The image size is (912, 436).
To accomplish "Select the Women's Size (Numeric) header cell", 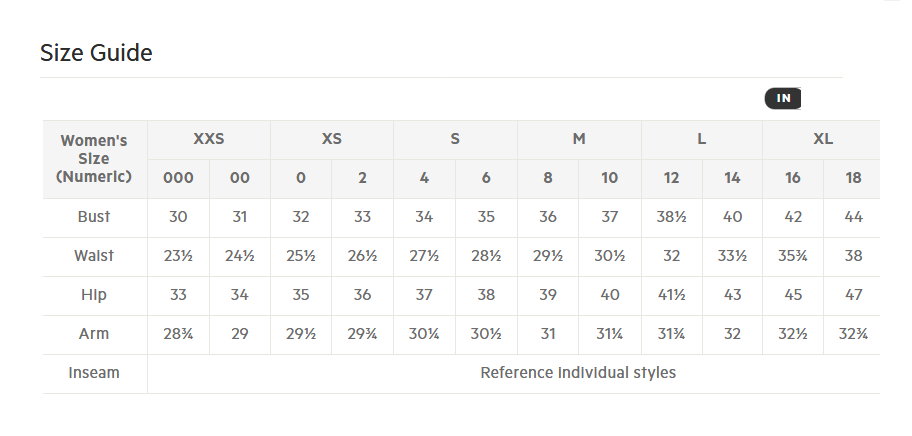I will [94, 159].
